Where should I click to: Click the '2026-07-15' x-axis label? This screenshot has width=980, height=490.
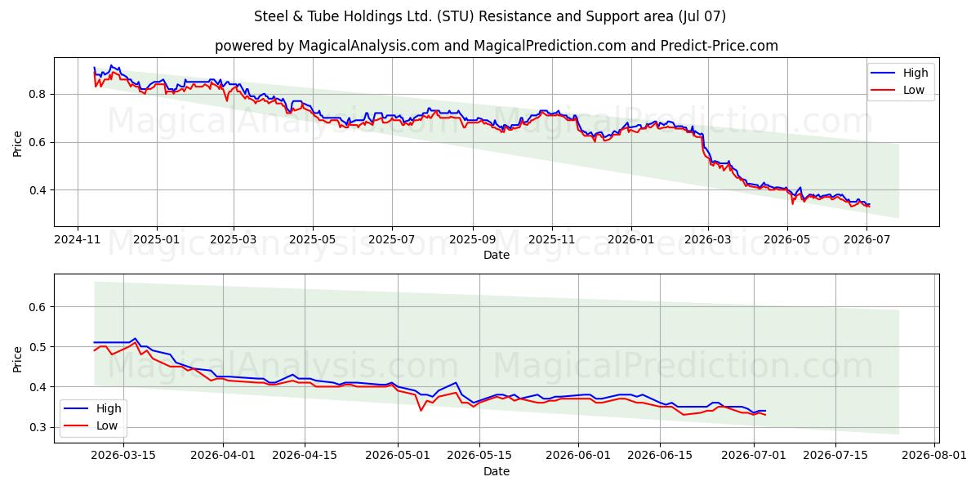[x=835, y=457]
